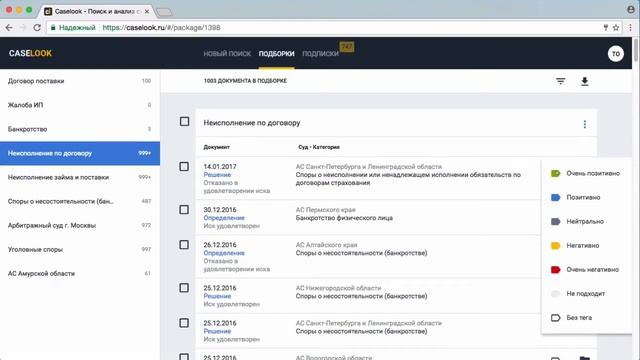The image size is (640, 360).
Task: Open the НОВЫЙ ПОИСК tab
Action: click(227, 53)
